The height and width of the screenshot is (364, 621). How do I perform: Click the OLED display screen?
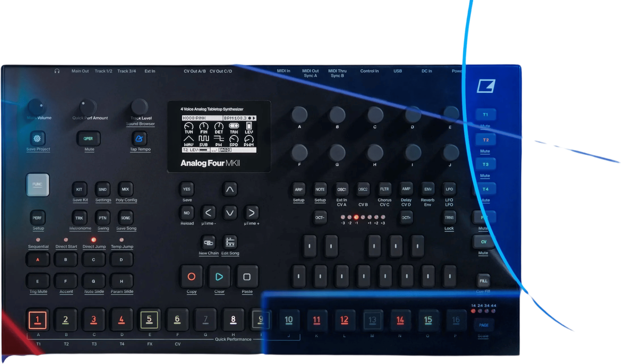pyautogui.click(x=219, y=134)
